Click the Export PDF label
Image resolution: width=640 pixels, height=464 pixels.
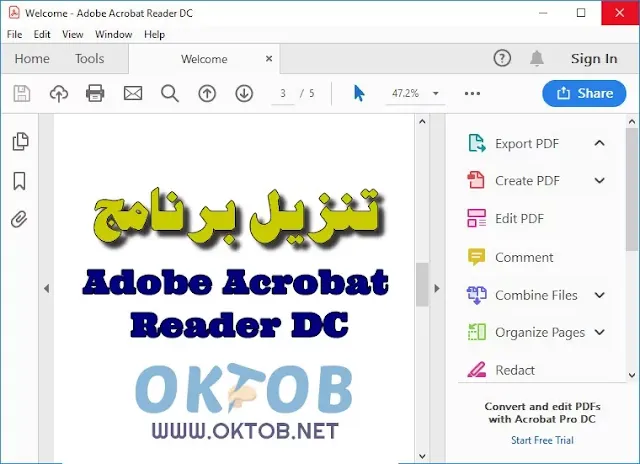(x=527, y=144)
